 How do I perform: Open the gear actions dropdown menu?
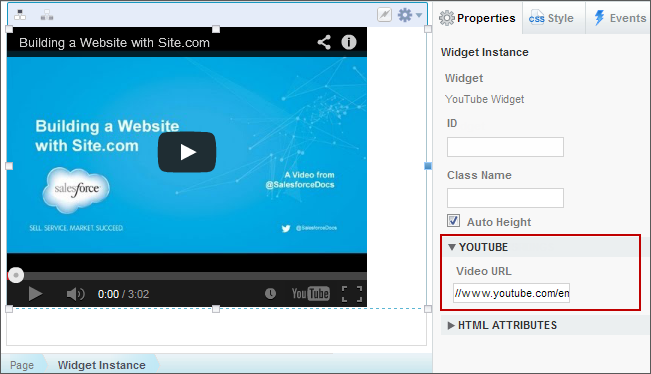click(x=410, y=15)
